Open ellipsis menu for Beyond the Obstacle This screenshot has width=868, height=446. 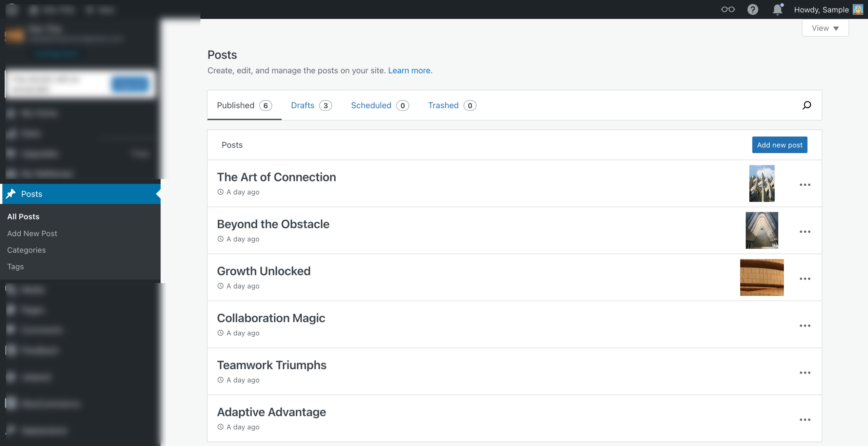click(x=805, y=232)
